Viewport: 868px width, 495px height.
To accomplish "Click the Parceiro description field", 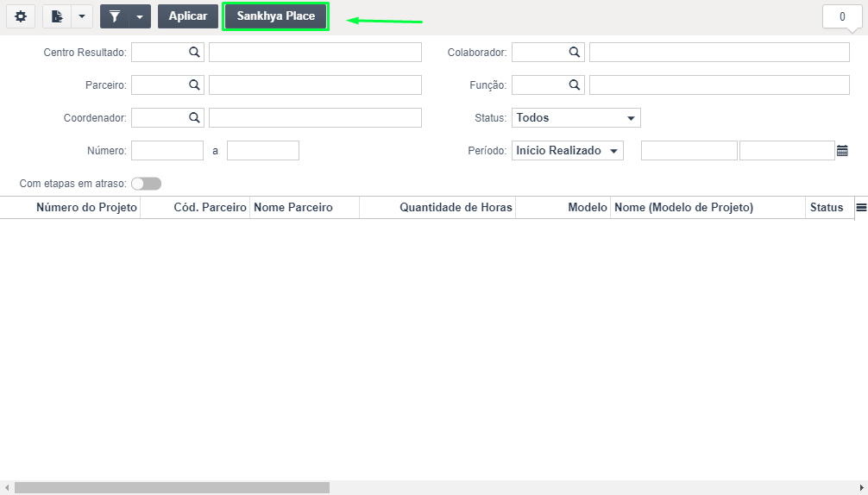I will pos(315,85).
